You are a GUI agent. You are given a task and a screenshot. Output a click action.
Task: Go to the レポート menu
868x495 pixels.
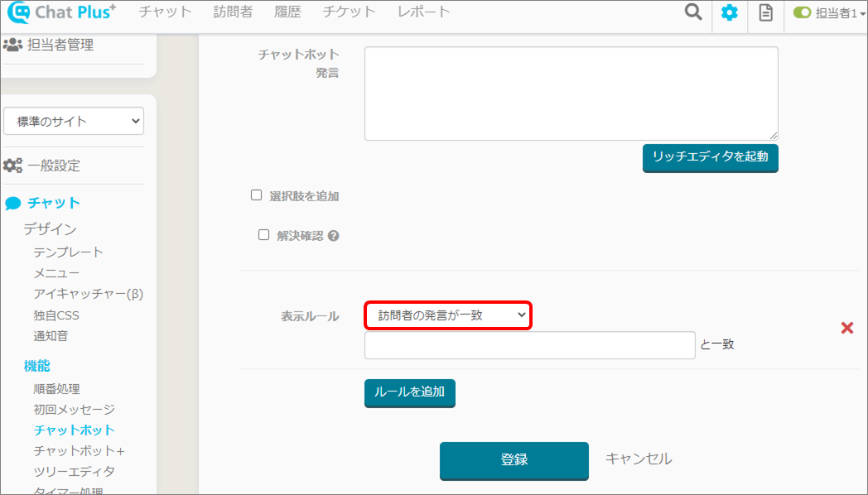tap(423, 12)
